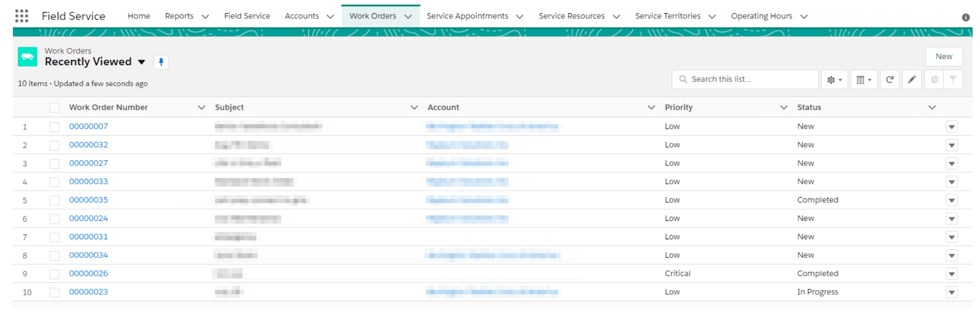Open work order 00000007 link

pos(89,126)
